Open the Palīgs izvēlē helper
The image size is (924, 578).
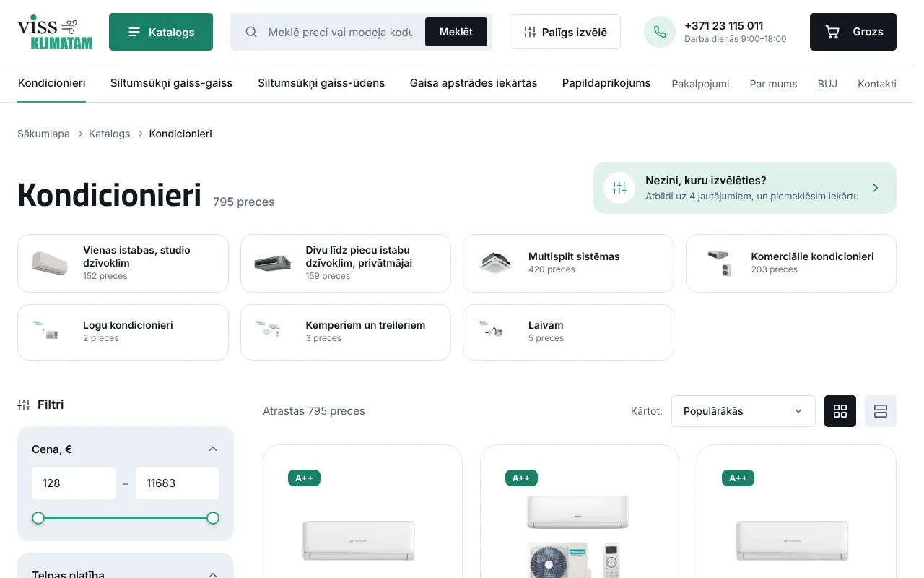pos(565,32)
